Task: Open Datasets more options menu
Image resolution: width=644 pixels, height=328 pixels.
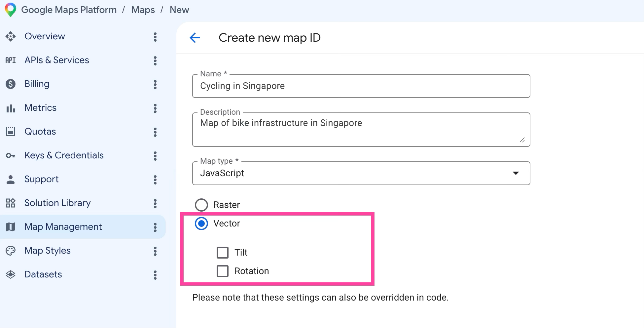Action: tap(155, 275)
